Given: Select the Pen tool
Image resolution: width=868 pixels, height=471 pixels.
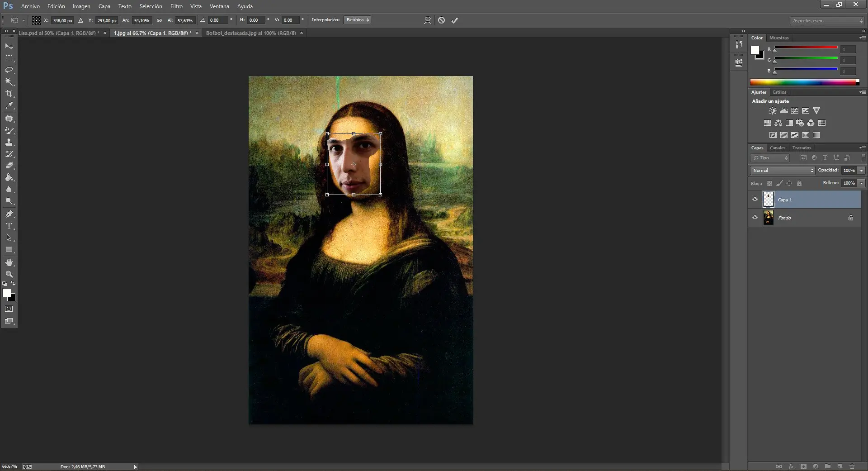Looking at the screenshot, I should tap(9, 214).
